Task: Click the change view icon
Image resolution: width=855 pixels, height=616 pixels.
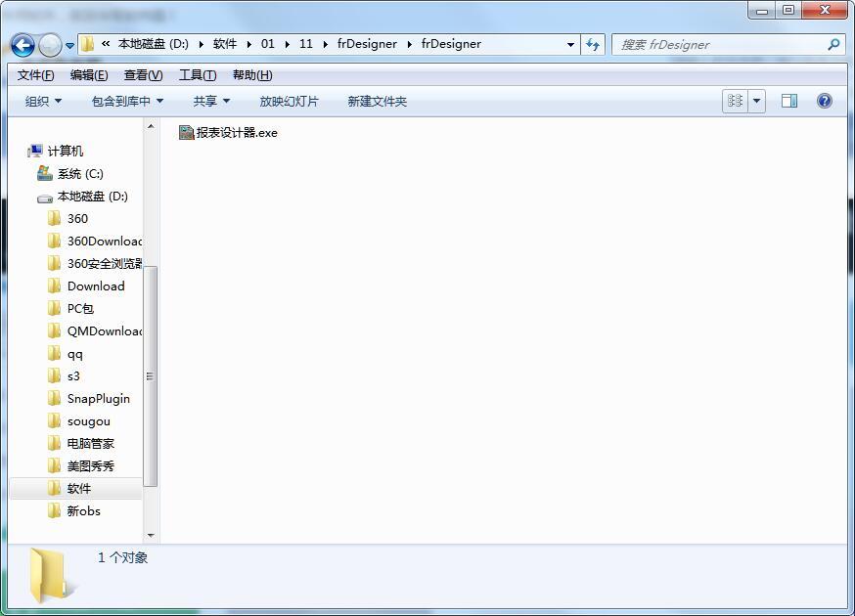Action: (x=735, y=101)
